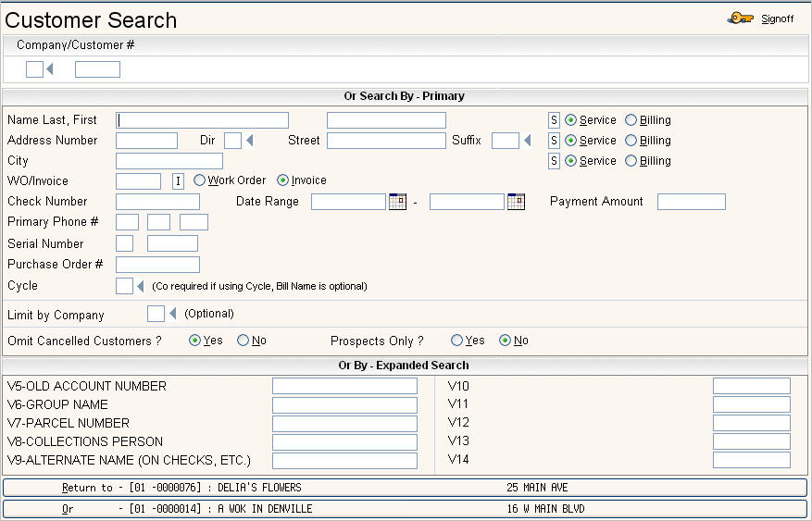The width and height of the screenshot is (812, 521).
Task: Select Service radio for Address row
Action: click(570, 141)
